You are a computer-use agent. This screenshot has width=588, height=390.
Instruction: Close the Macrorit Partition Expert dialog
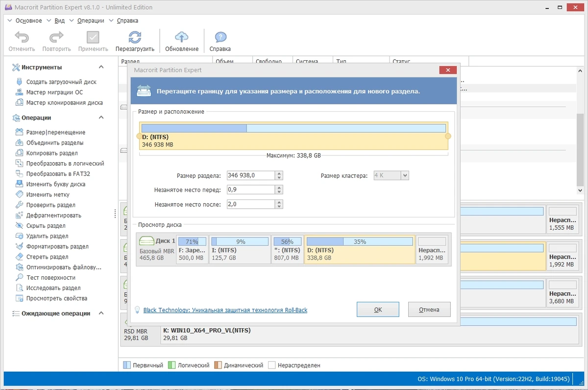point(448,70)
